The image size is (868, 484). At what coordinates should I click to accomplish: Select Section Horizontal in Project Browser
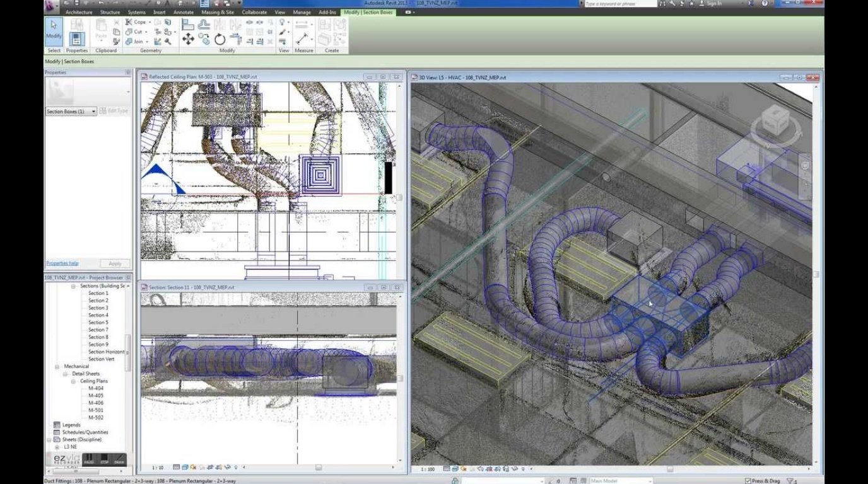tap(106, 352)
